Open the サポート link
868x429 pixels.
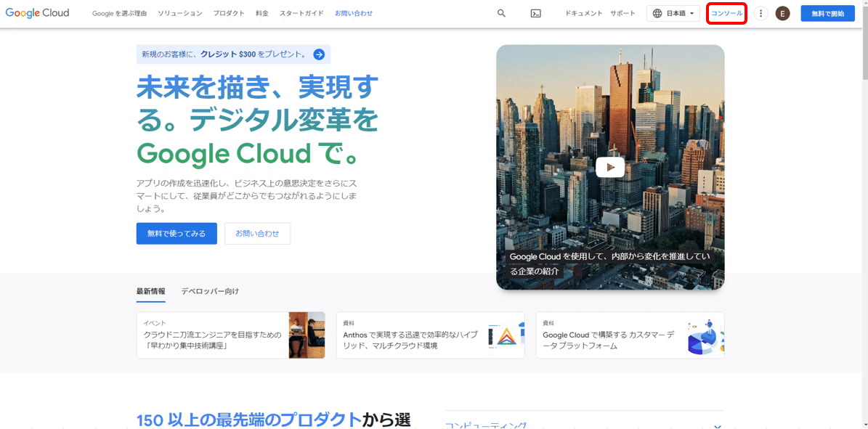pos(623,13)
